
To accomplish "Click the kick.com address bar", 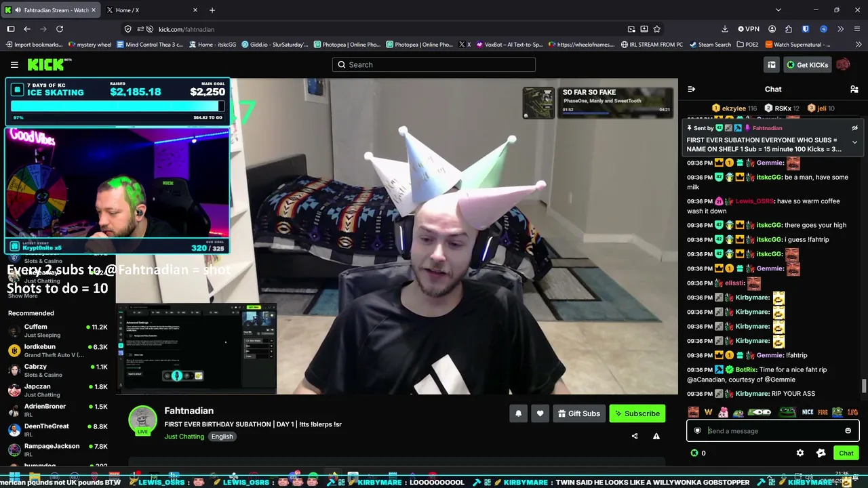I will 393,29.
